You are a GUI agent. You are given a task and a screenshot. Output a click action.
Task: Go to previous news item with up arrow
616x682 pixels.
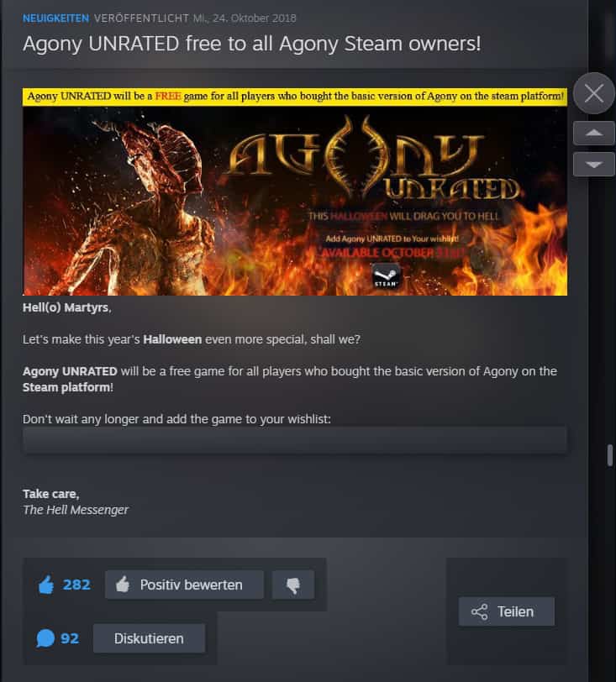pos(594,133)
